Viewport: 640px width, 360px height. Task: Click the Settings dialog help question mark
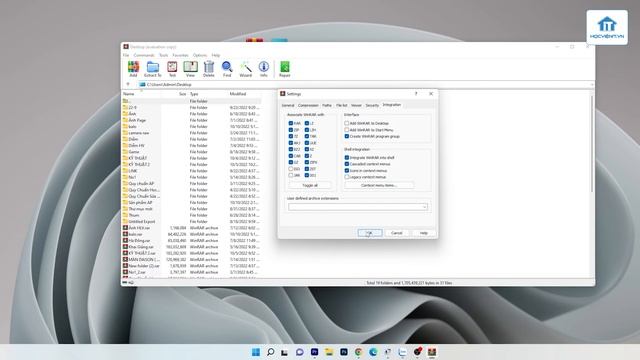coord(416,93)
